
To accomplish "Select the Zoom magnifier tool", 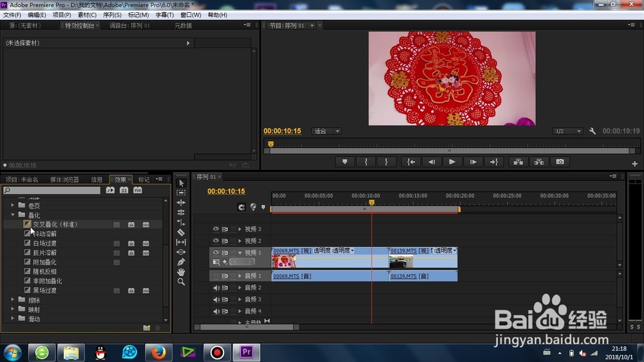I will click(181, 281).
